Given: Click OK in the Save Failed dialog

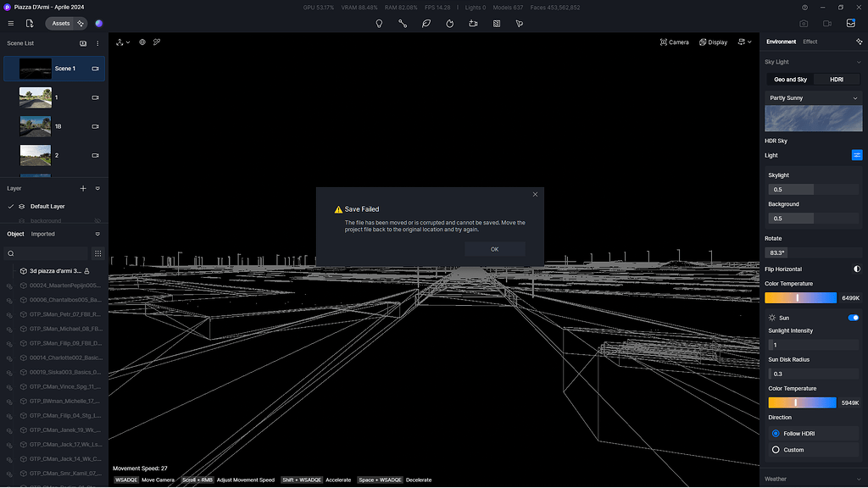Looking at the screenshot, I should (494, 249).
